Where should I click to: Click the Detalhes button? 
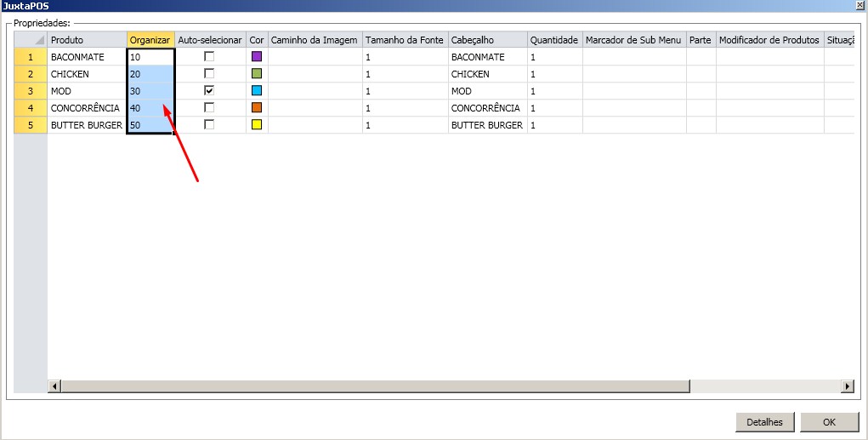pyautogui.click(x=764, y=422)
